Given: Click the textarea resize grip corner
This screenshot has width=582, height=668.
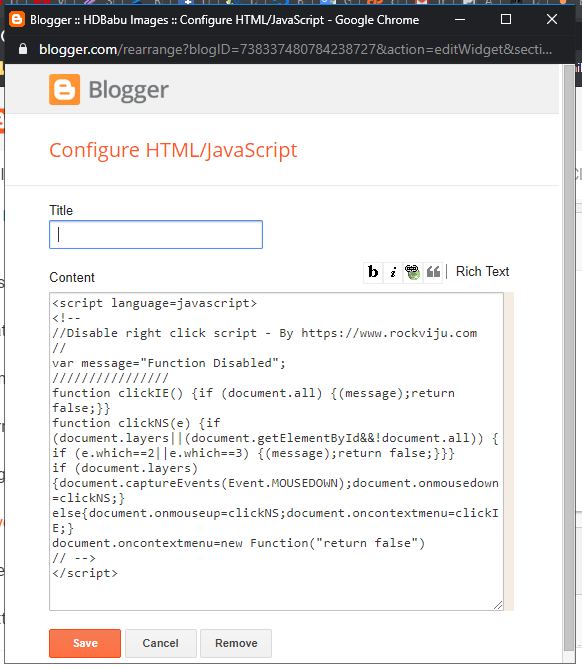Looking at the screenshot, I should point(498,605).
